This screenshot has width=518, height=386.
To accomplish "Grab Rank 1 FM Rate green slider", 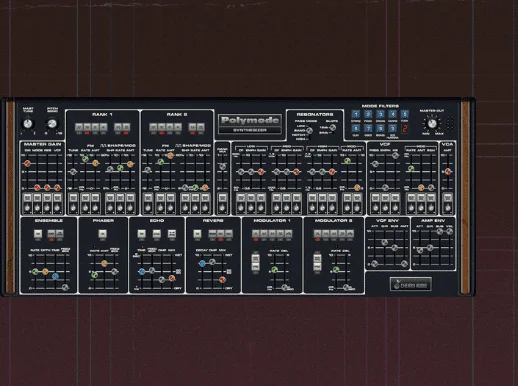I will click(85, 159).
